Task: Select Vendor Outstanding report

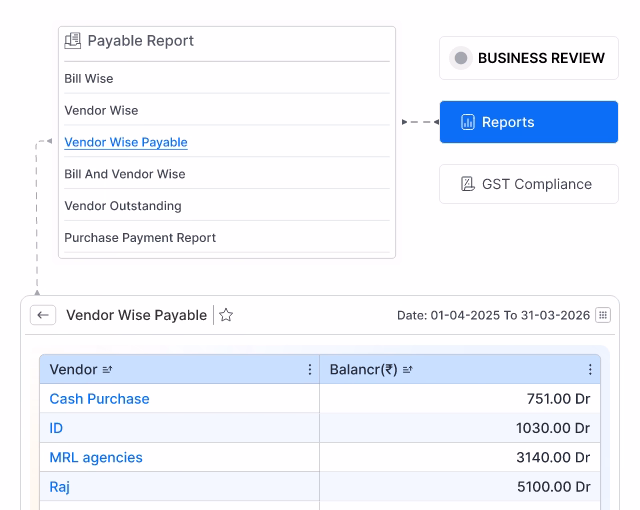Action: [x=227, y=206]
